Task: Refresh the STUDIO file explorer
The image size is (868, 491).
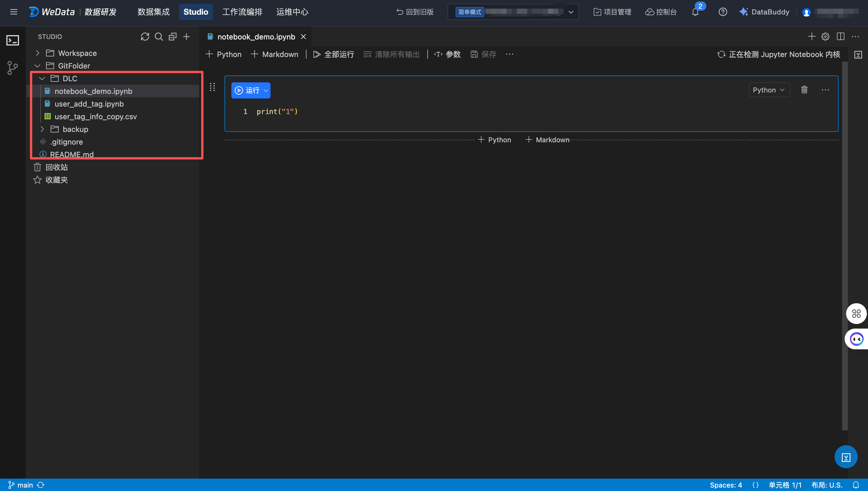Action: tap(145, 36)
